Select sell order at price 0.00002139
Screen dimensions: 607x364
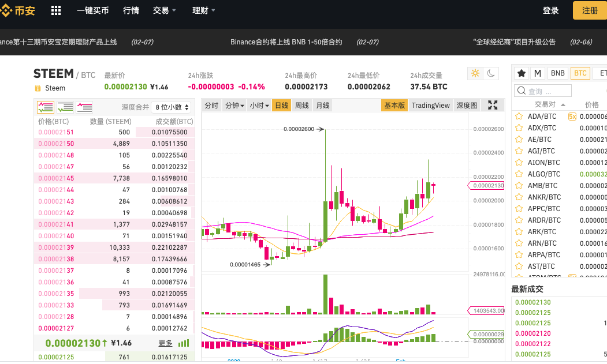(114, 247)
